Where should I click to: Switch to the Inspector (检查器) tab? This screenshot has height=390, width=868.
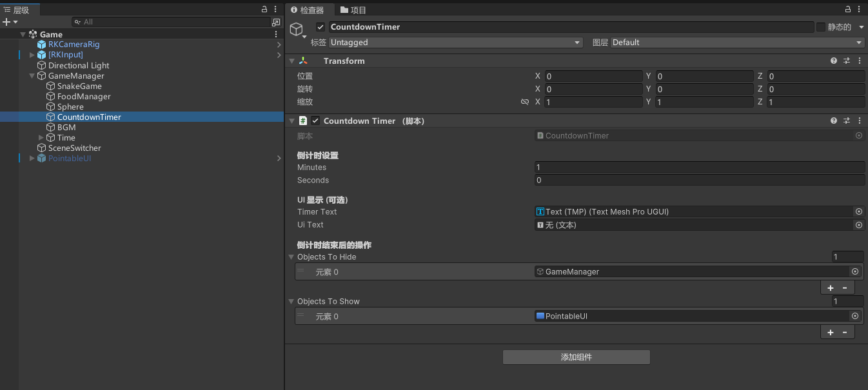(x=309, y=10)
